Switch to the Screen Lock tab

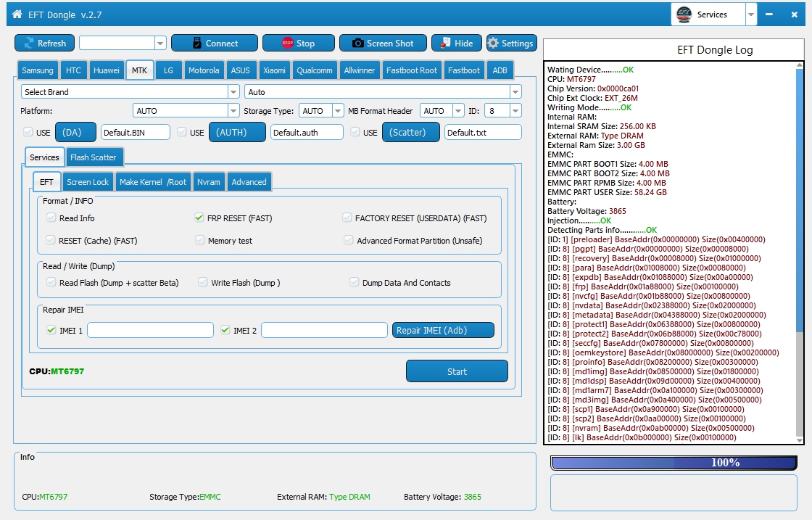(88, 182)
